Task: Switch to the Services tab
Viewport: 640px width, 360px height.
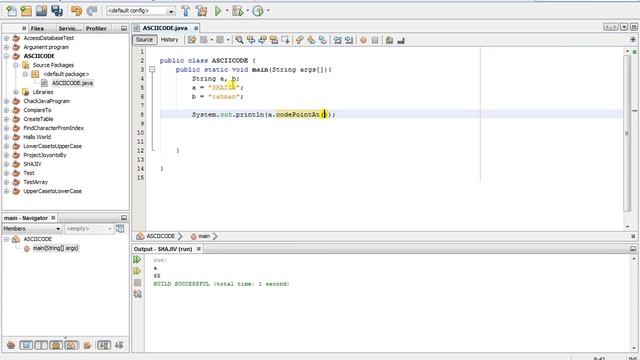Action: 69,28
